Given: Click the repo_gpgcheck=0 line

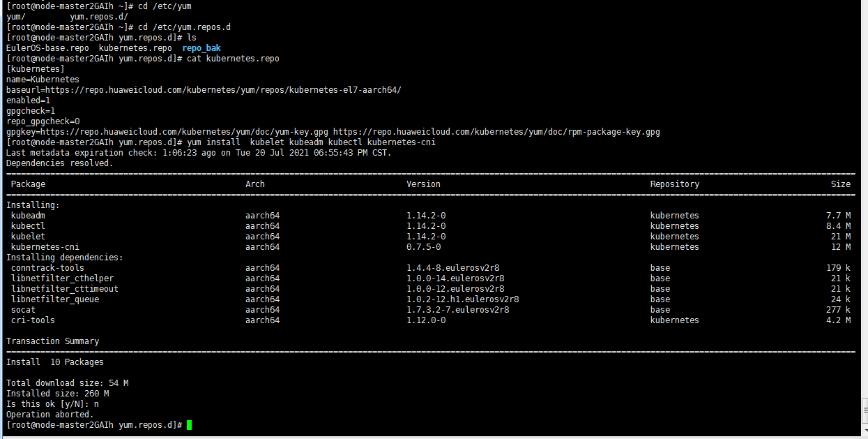Looking at the screenshot, I should pos(43,121).
